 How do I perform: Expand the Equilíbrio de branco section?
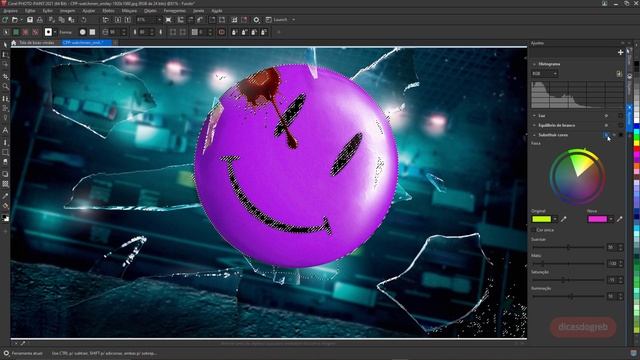click(534, 125)
